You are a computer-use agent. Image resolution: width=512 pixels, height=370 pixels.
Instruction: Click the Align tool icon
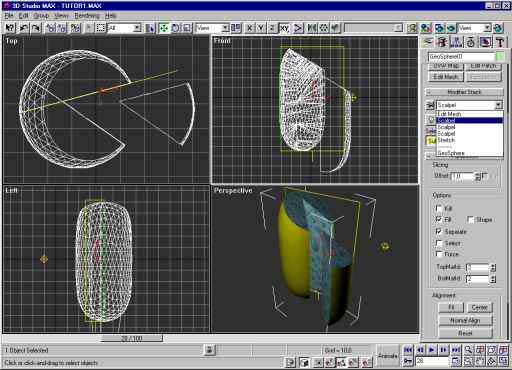[x=335, y=28]
